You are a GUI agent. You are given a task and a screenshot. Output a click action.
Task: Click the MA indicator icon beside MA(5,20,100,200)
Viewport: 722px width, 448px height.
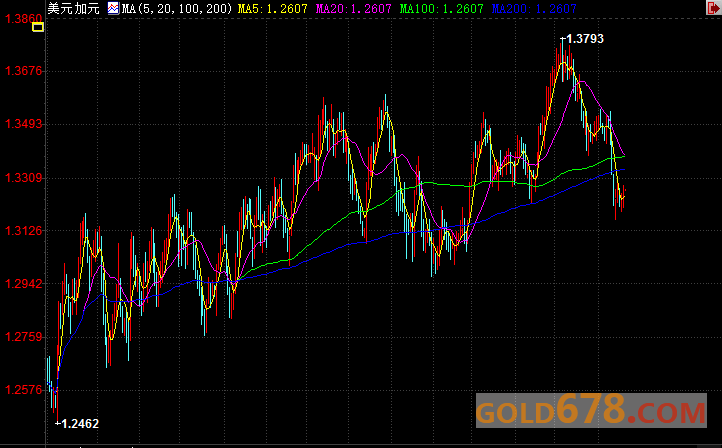(114, 8)
